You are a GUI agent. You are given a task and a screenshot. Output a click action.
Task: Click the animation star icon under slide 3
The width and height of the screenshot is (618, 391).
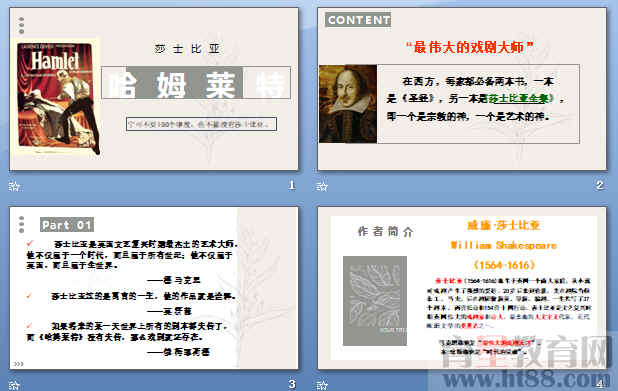coord(15,384)
